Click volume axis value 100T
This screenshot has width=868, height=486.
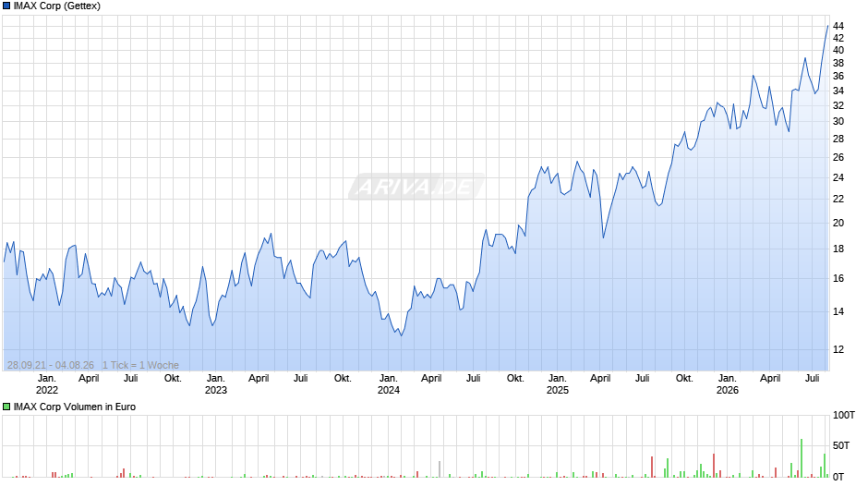pos(844,415)
